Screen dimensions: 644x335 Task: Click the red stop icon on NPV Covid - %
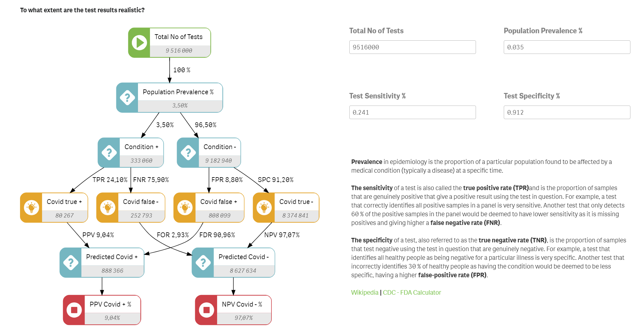click(206, 310)
